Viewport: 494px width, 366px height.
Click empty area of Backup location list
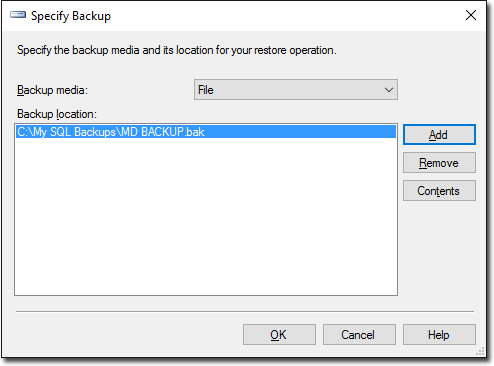pyautogui.click(x=206, y=217)
